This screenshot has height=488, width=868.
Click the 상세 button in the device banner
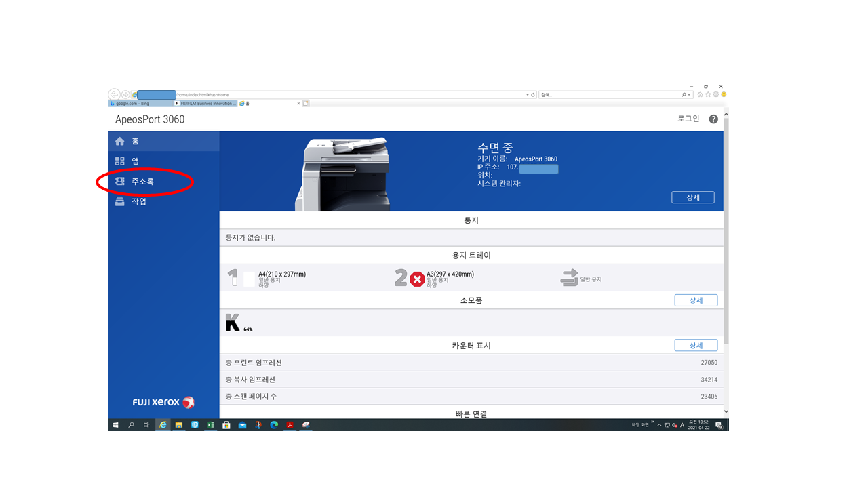coord(692,197)
